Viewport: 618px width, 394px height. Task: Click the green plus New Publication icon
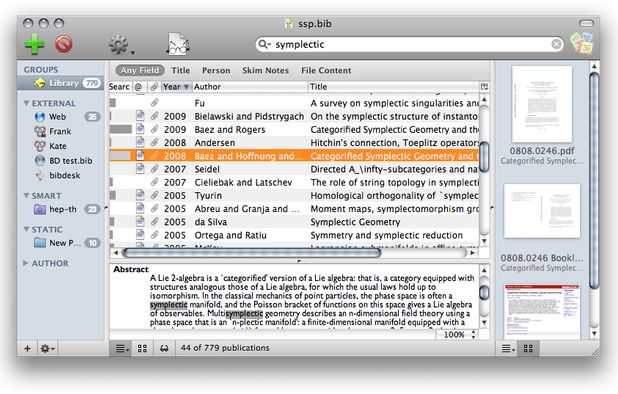(x=34, y=44)
